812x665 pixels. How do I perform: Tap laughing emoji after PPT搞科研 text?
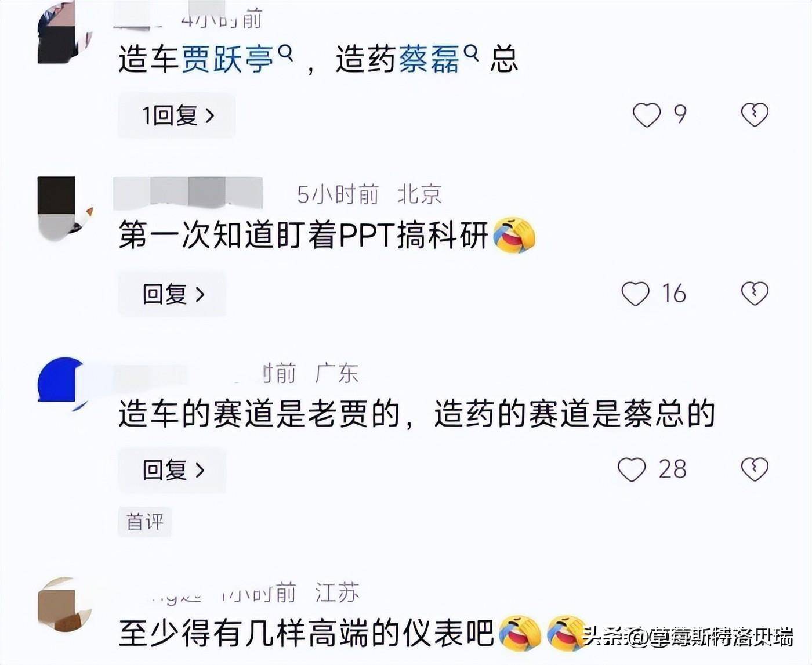coord(514,235)
